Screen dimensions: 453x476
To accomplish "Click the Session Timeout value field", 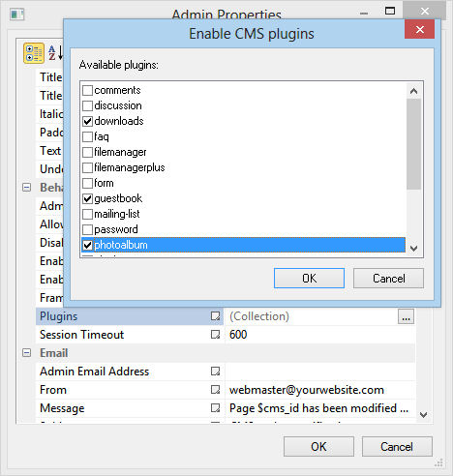I will click(319, 335).
